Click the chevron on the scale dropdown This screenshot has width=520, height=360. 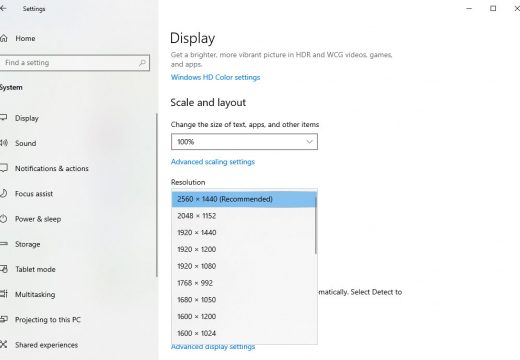tap(309, 142)
